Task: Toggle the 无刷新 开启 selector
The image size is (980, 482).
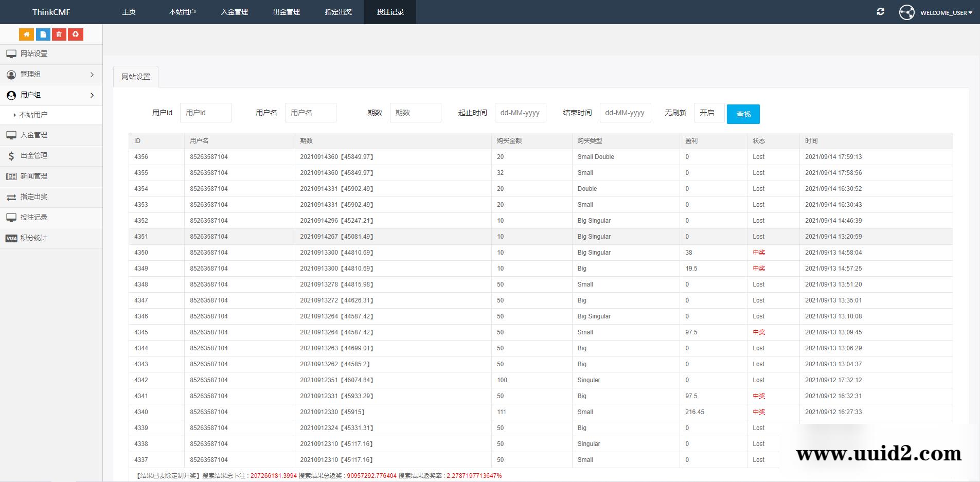Action: coord(708,113)
